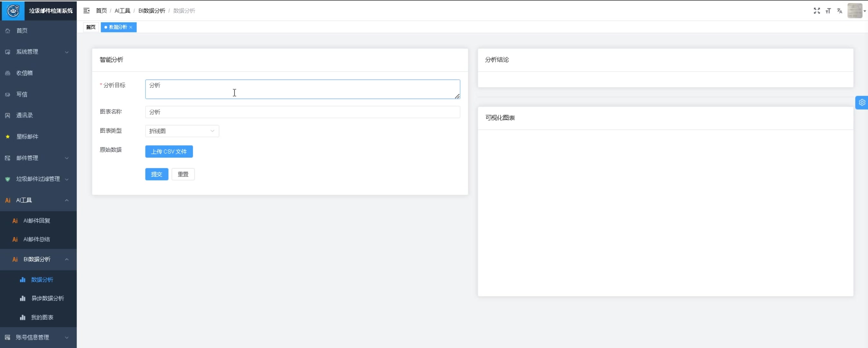Click the spam detection system logo

13,11
